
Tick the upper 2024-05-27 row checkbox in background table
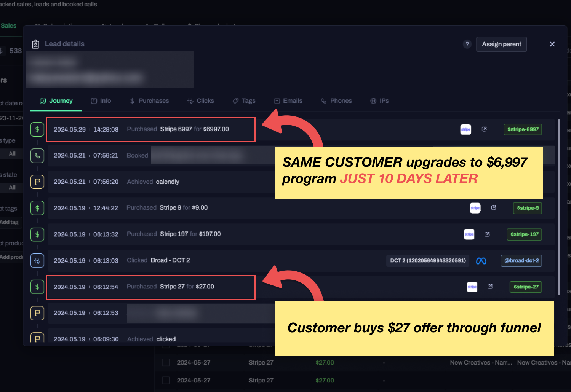[166, 362]
